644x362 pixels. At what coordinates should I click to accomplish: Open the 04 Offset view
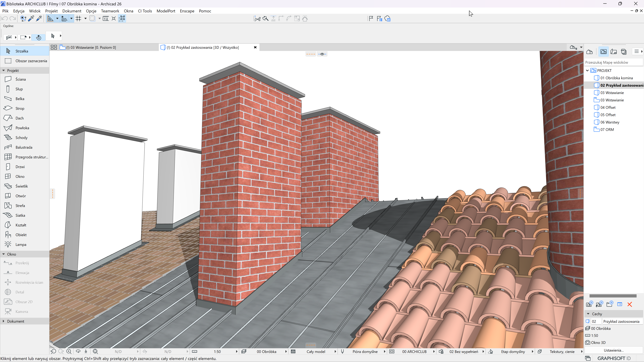tap(608, 107)
